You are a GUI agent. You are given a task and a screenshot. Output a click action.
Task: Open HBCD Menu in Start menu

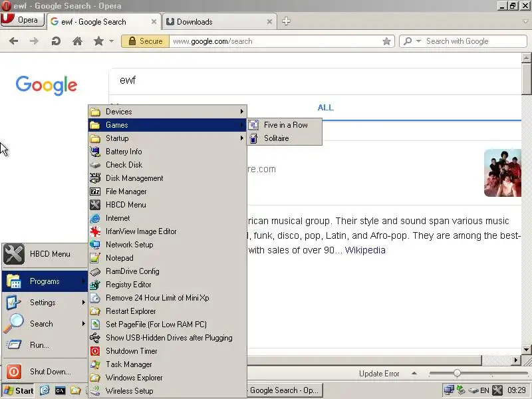click(45, 254)
